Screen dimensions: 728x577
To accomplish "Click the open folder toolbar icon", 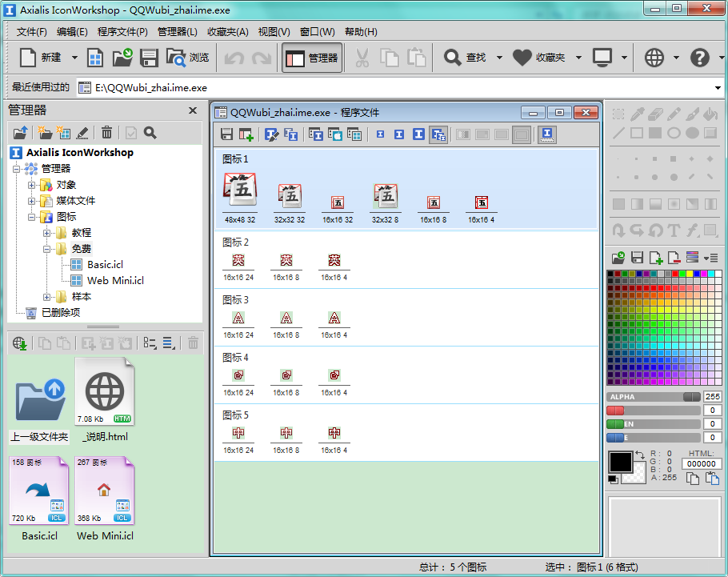I will (122, 58).
